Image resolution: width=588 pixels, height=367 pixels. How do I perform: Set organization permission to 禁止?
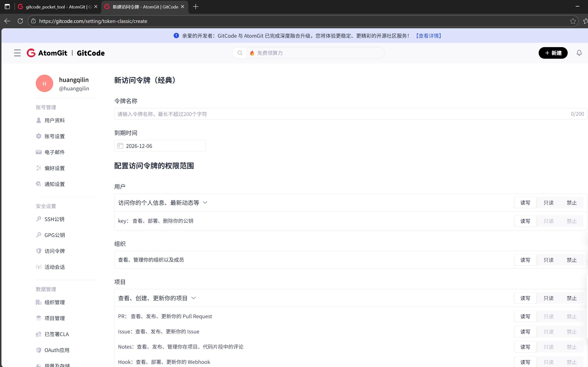point(572,260)
